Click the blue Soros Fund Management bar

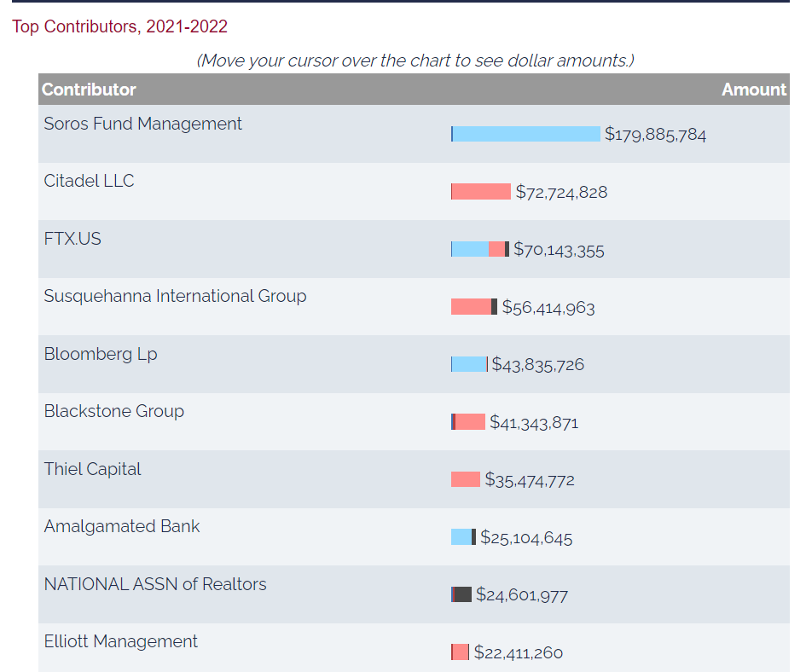(526, 134)
